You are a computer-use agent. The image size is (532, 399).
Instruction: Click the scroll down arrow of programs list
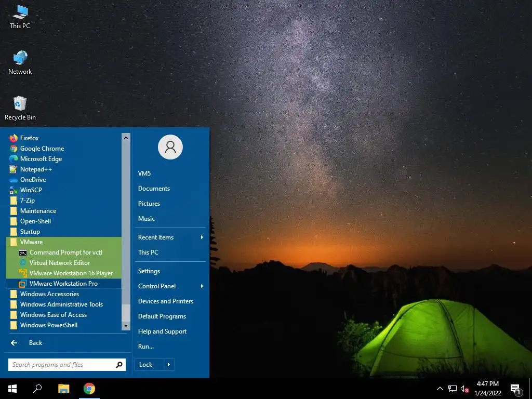click(x=126, y=325)
